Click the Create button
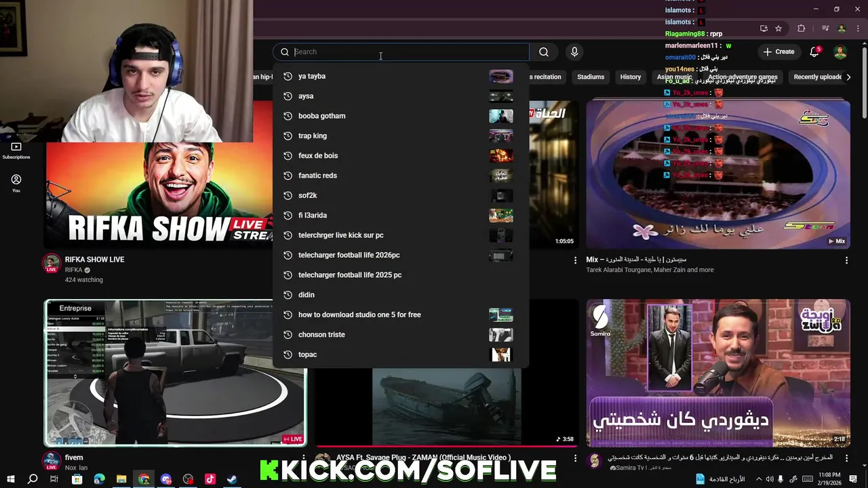868x488 pixels. (x=778, y=52)
